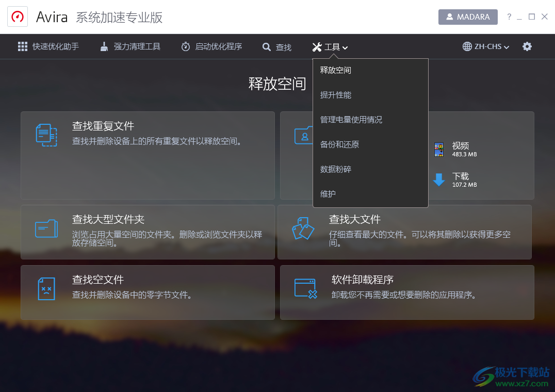The width and height of the screenshot is (555, 392).
Task: Select 数据粉碎 from the tools menu
Action: click(336, 169)
